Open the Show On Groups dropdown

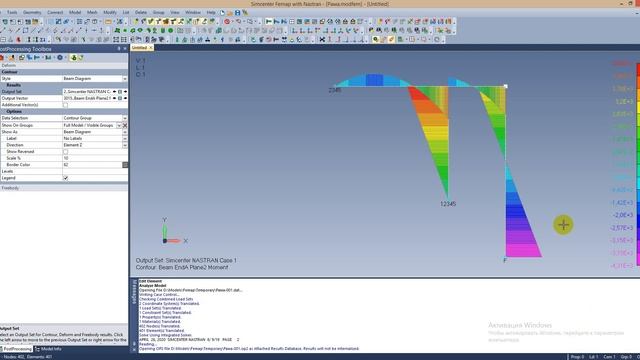pos(119,125)
